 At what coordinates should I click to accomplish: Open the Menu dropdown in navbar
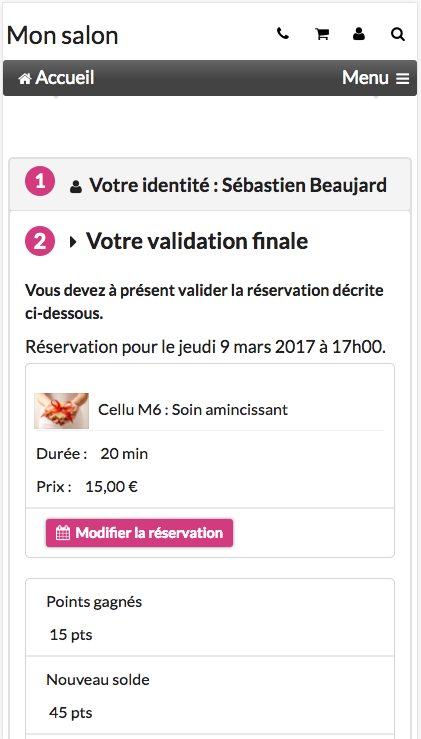click(376, 78)
